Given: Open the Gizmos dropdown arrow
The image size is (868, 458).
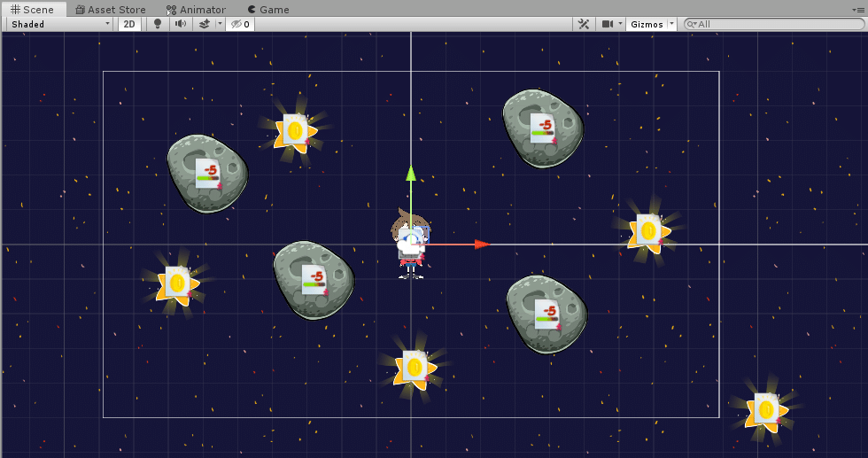Looking at the screenshot, I should point(671,24).
